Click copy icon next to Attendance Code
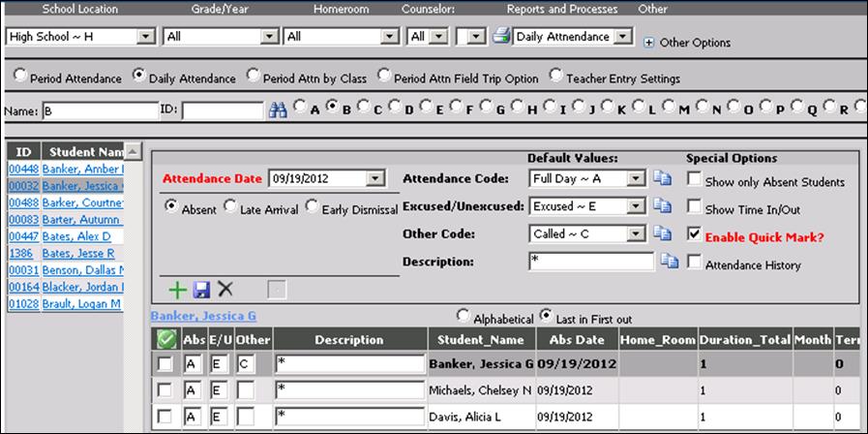The width and height of the screenshot is (868, 434). (663, 178)
